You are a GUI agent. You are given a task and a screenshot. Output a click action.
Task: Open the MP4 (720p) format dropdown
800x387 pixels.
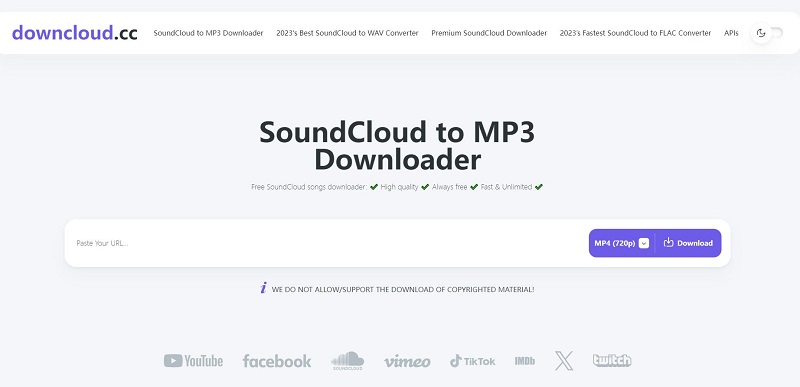pos(621,243)
